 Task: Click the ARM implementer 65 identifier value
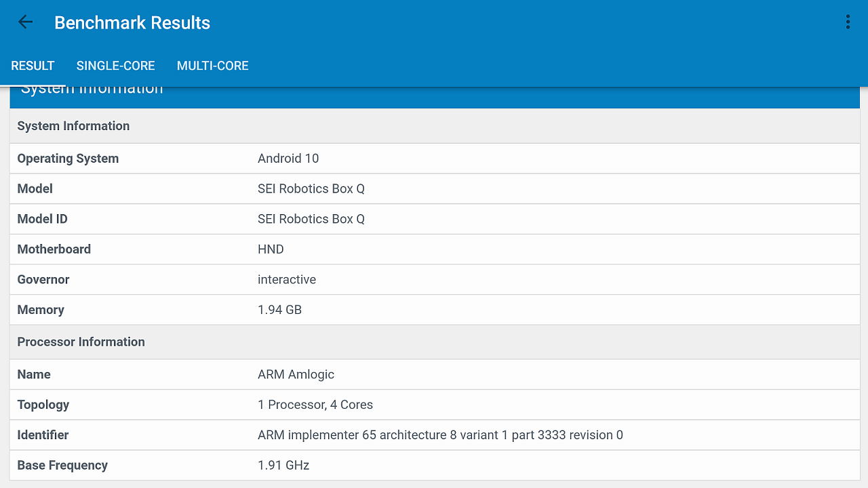click(x=440, y=435)
